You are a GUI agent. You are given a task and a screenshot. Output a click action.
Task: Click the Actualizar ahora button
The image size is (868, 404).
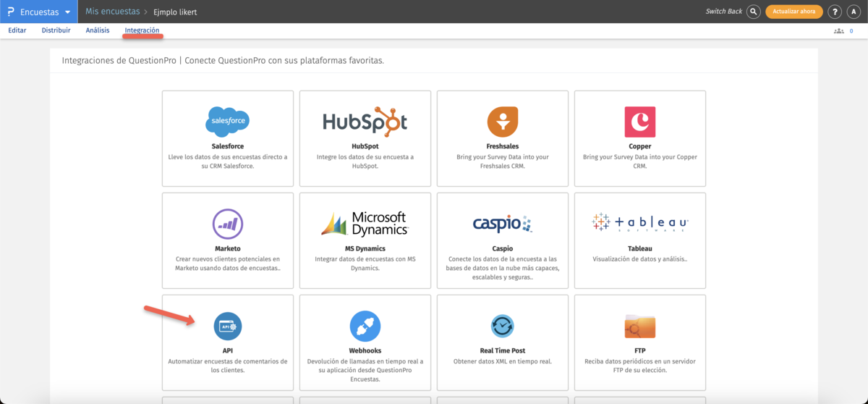(x=793, y=12)
